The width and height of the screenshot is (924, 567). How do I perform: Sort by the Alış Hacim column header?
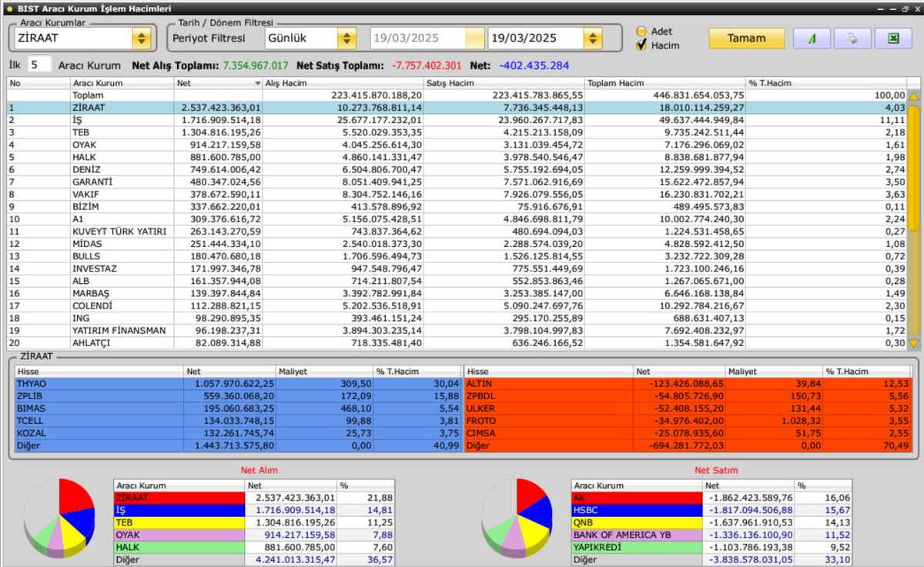(342, 82)
